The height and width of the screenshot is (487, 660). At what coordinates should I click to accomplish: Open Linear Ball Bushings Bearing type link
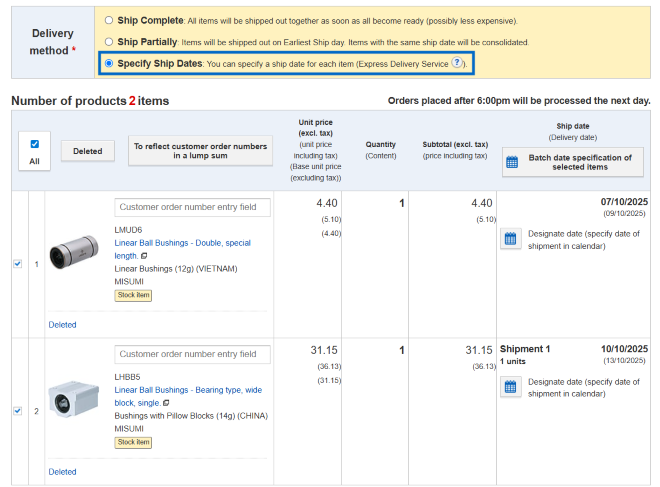pyautogui.click(x=188, y=390)
